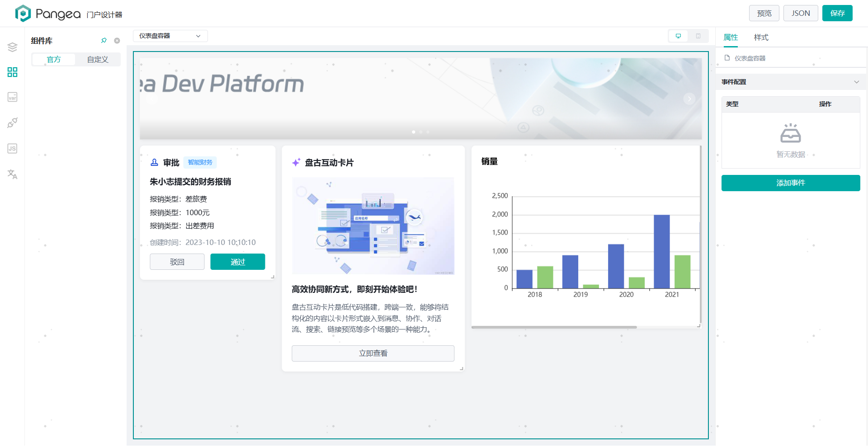Click the 销量 chart horizontal scrollbar
Image resolution: width=868 pixels, height=447 pixels.
pos(554,327)
